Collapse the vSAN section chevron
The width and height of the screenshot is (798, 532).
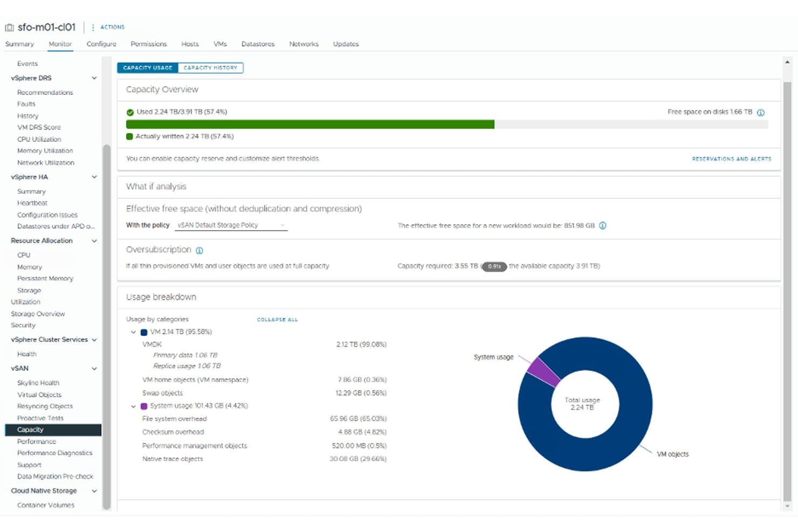coord(94,369)
